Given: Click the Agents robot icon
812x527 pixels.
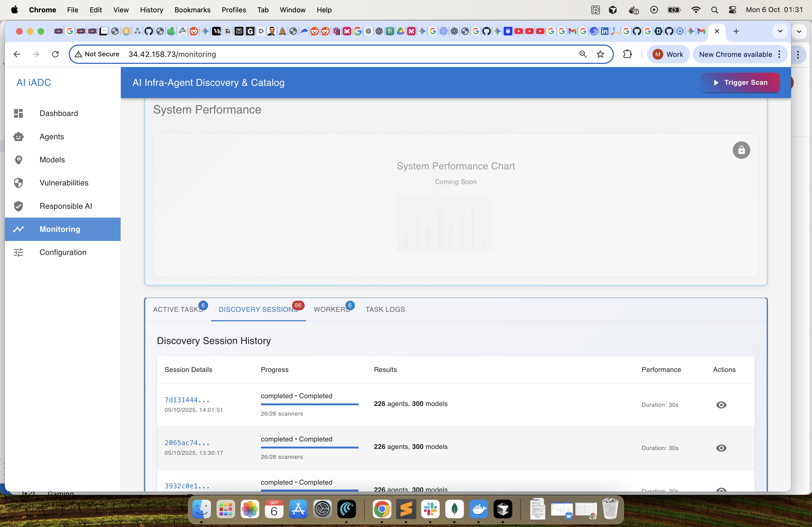Looking at the screenshot, I should (19, 137).
